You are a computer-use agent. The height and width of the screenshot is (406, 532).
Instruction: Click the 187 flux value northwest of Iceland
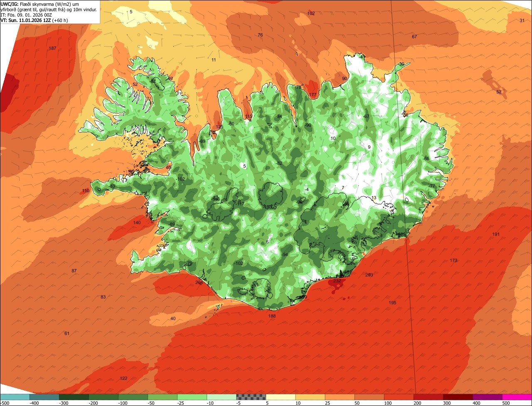click(52, 49)
